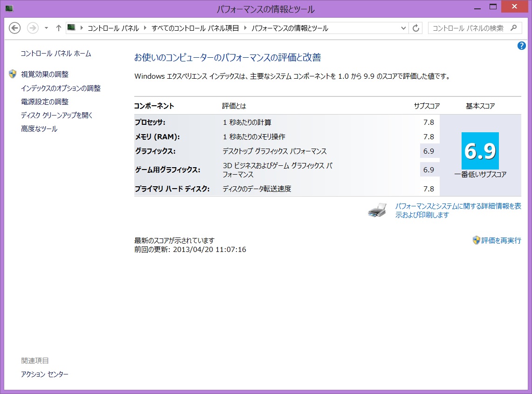
Task: Click the ゲーム用グラフィックス subscore 6.9
Action: (x=428, y=170)
